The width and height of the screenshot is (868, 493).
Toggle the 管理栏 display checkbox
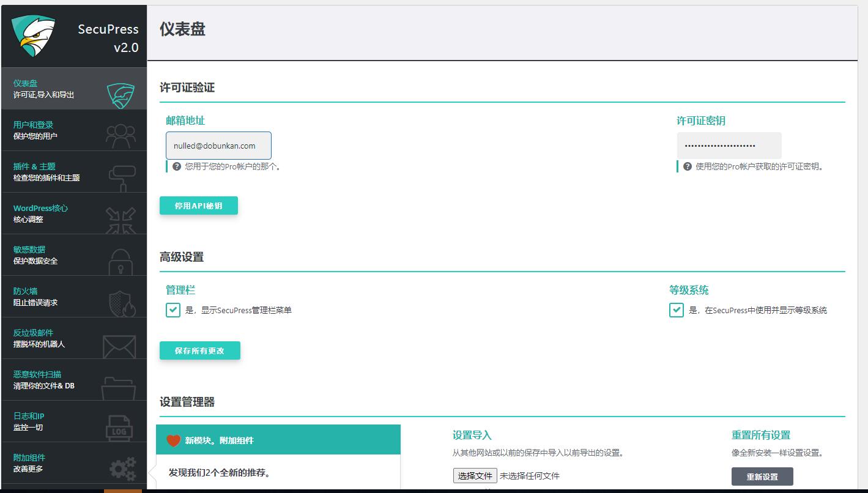[173, 310]
